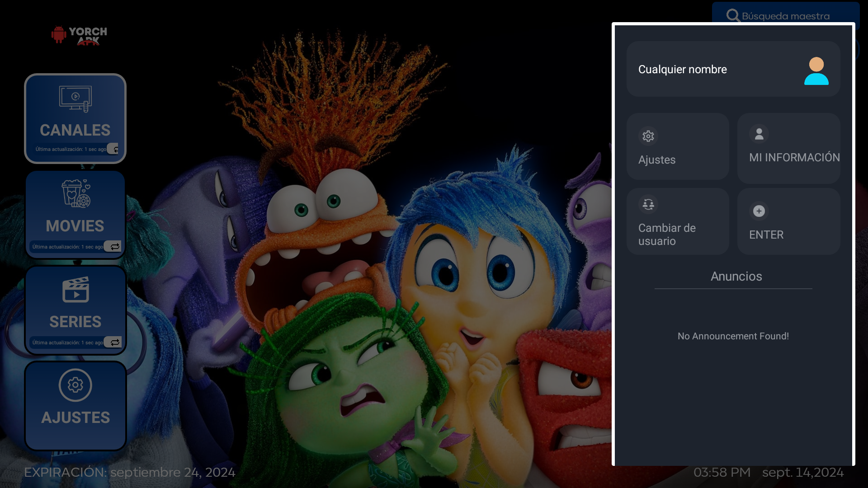This screenshot has width=868, height=488.
Task: Open the CANALES tile
Action: [75, 113]
